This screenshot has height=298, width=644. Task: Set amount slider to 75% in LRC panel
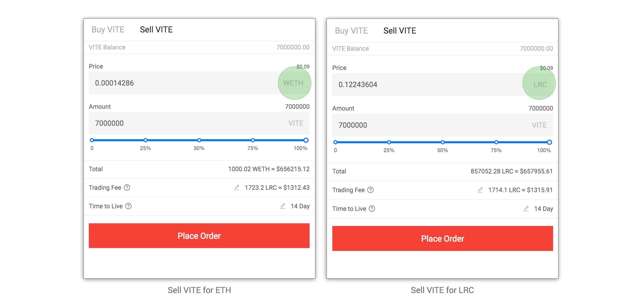tap(496, 142)
